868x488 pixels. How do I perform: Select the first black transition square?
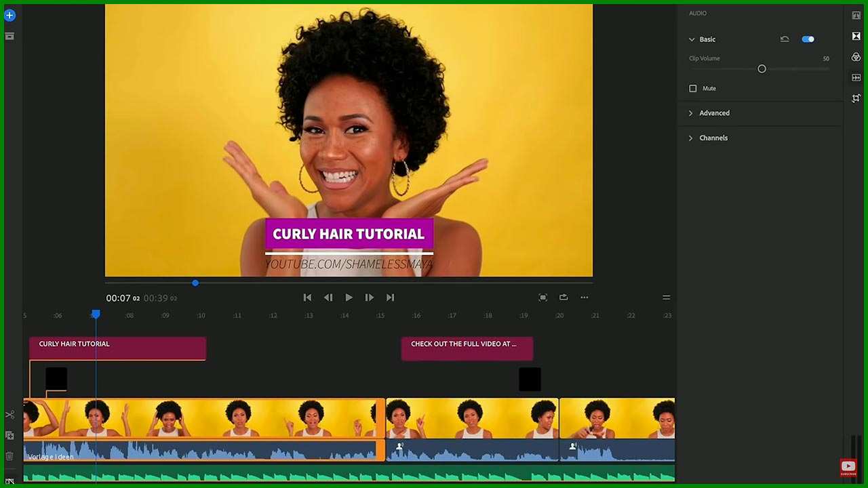(56, 379)
